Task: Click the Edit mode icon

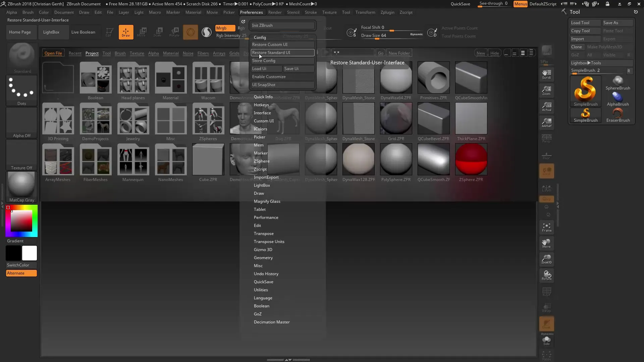Action: (109, 32)
